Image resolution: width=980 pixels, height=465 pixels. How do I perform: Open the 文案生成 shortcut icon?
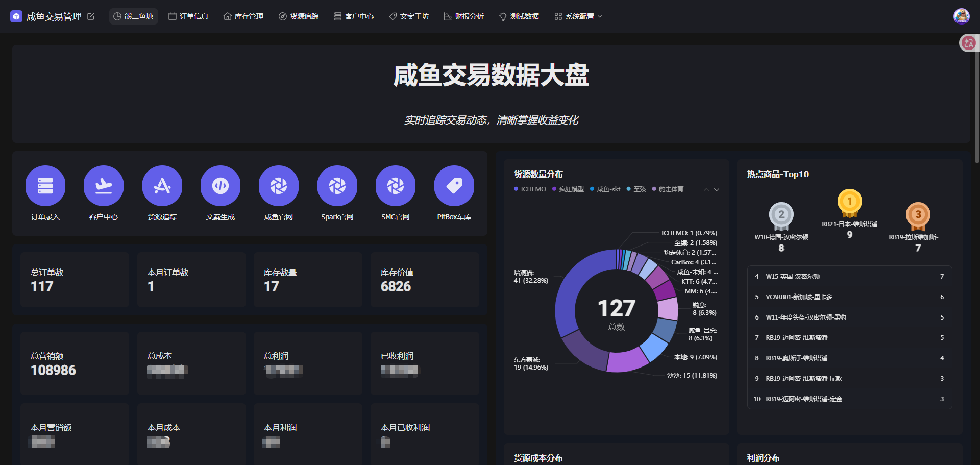(220, 186)
